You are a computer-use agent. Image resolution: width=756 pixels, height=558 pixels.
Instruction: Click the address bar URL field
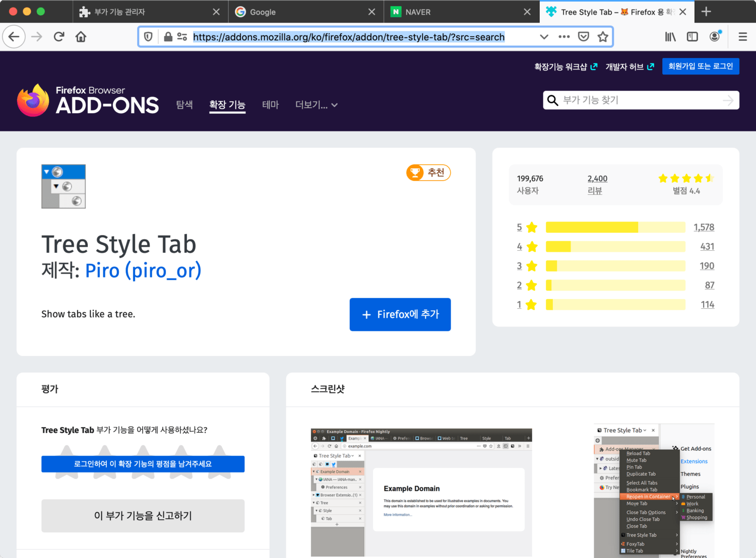point(349,37)
